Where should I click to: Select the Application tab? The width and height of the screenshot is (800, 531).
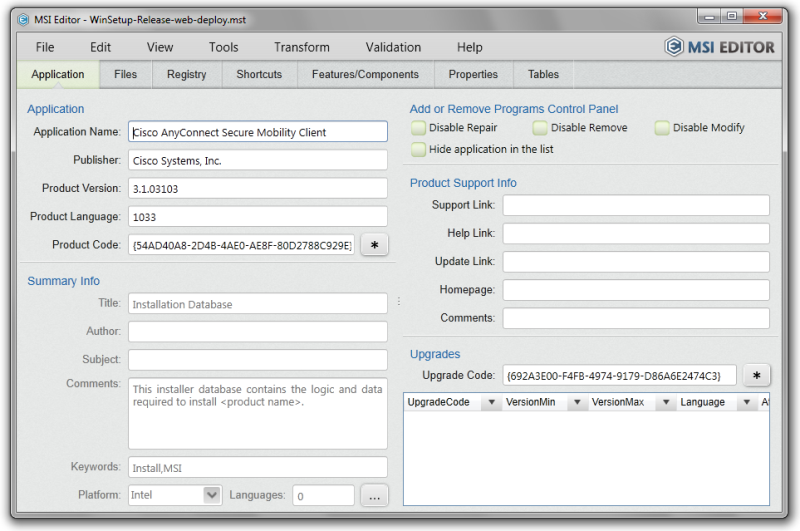pos(58,74)
